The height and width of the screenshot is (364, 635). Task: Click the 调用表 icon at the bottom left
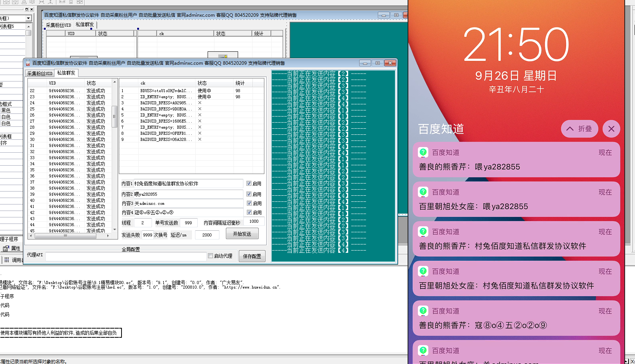[6, 260]
